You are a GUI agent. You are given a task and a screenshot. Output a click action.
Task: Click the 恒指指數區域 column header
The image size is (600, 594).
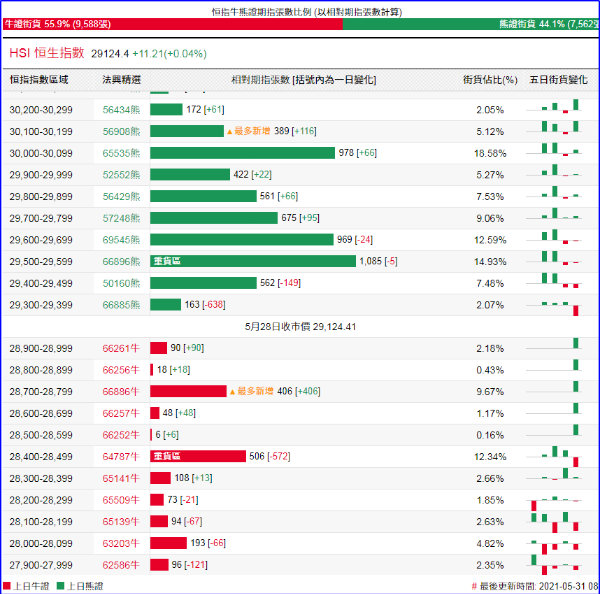coord(39,80)
